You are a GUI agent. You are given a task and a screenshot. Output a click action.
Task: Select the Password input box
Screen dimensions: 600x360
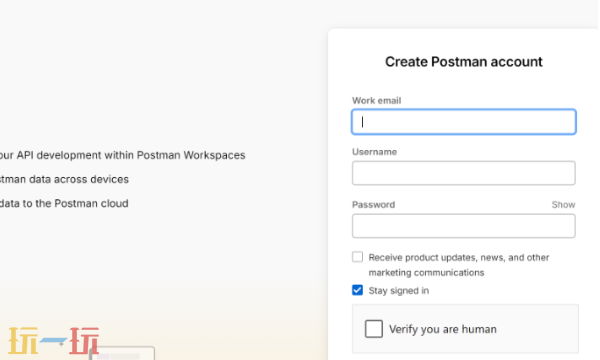[463, 226]
